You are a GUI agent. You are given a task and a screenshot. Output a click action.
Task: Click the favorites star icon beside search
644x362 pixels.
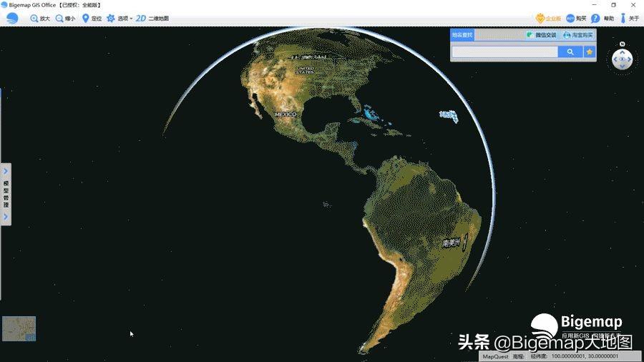coord(590,52)
